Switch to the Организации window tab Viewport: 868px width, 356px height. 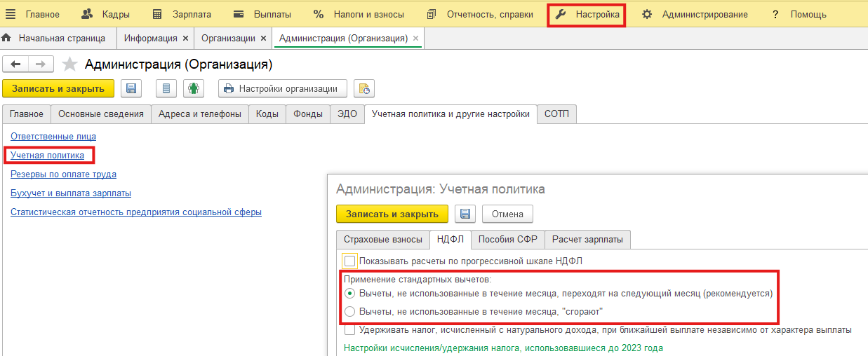(228, 38)
